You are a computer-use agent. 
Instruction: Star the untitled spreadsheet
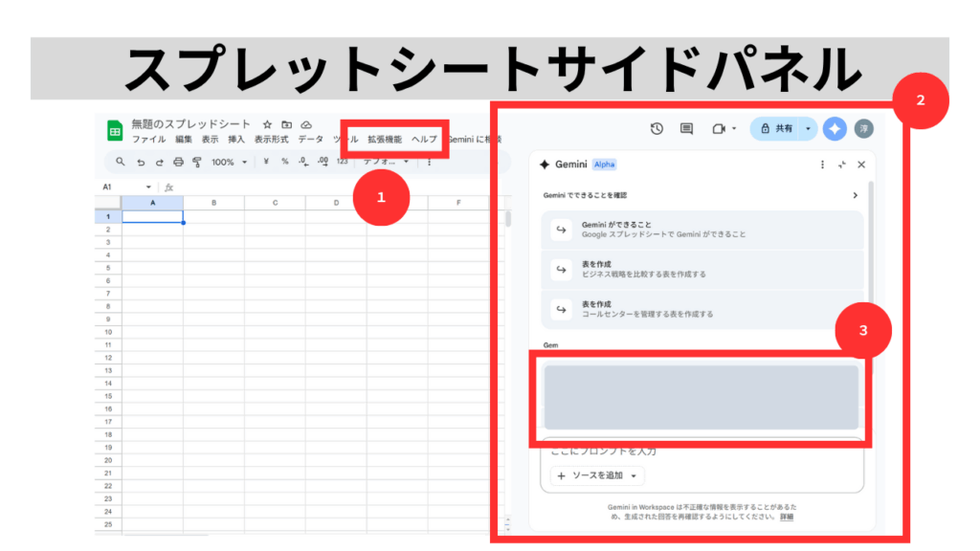pyautogui.click(x=267, y=124)
